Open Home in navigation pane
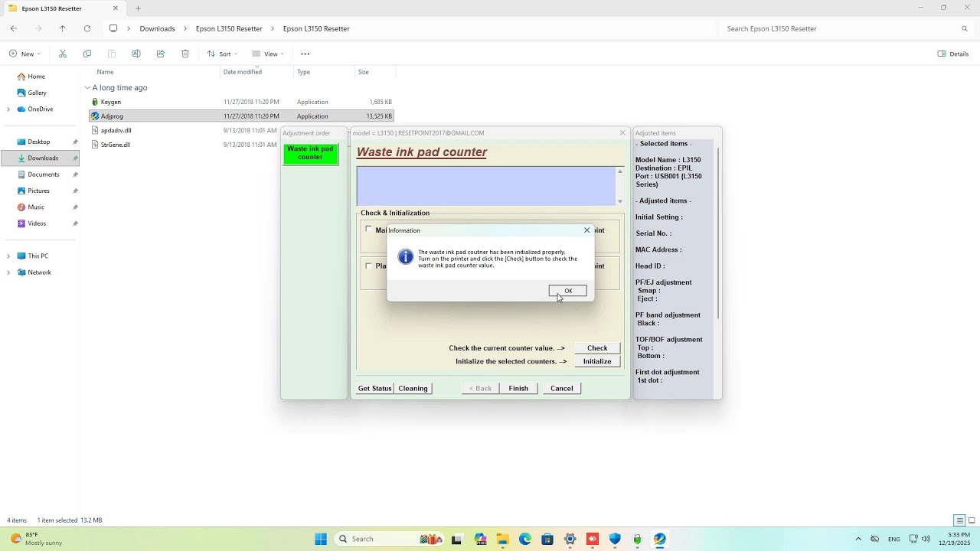Screen dimensions: 980x551 [36, 77]
